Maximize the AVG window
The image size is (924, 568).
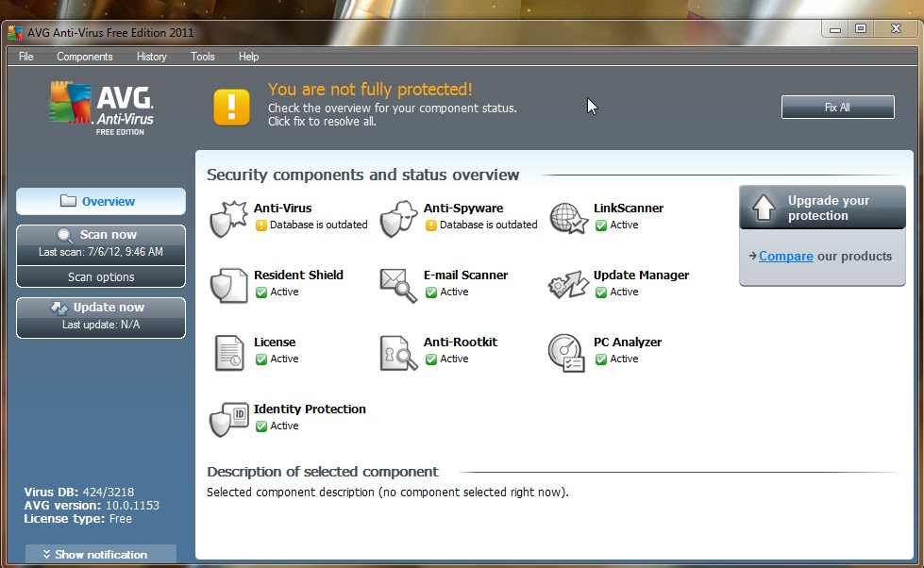(x=861, y=28)
